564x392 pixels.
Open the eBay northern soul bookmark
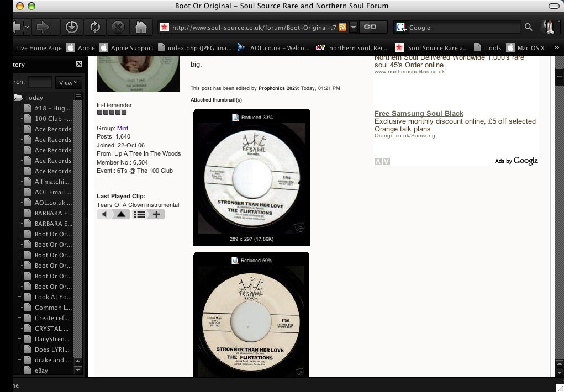[352, 48]
